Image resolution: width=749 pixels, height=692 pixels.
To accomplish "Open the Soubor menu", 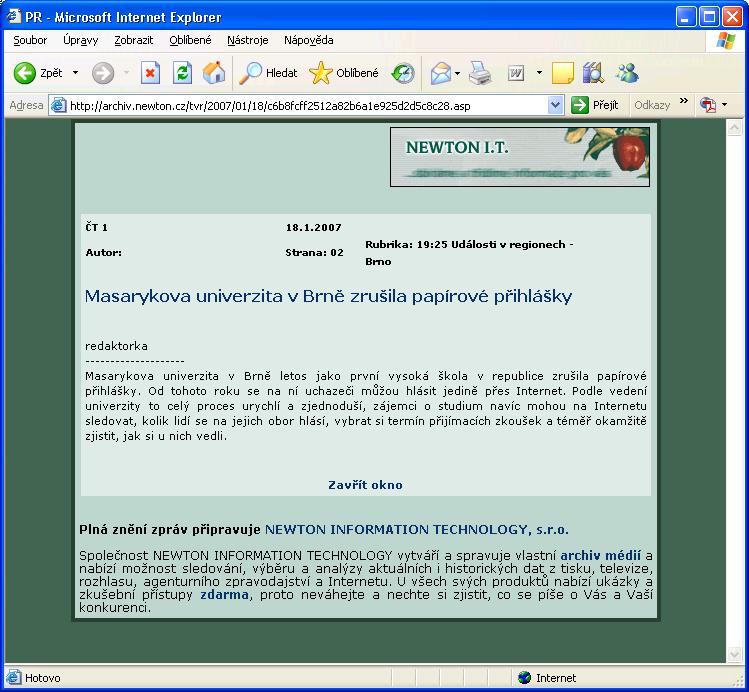I will 30,40.
